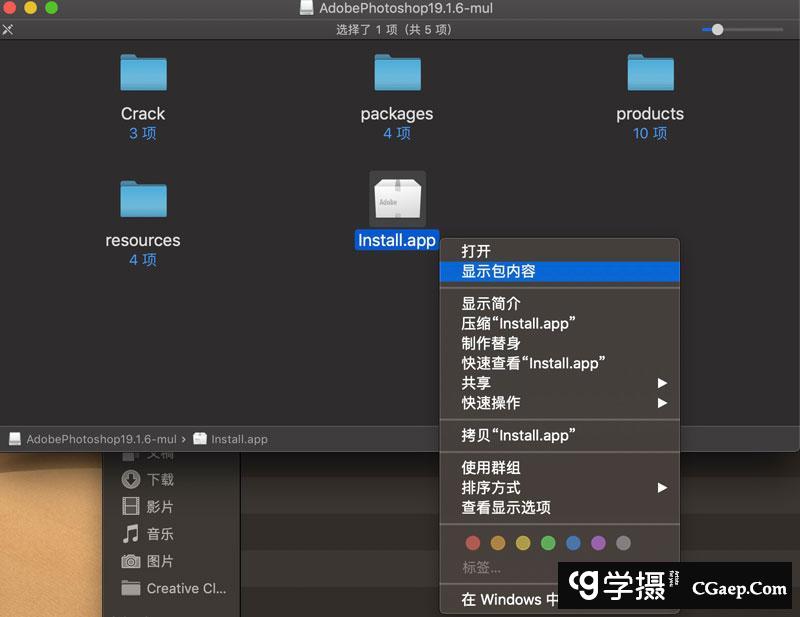Adjust the icon size slider
800x617 pixels.
[x=717, y=30]
